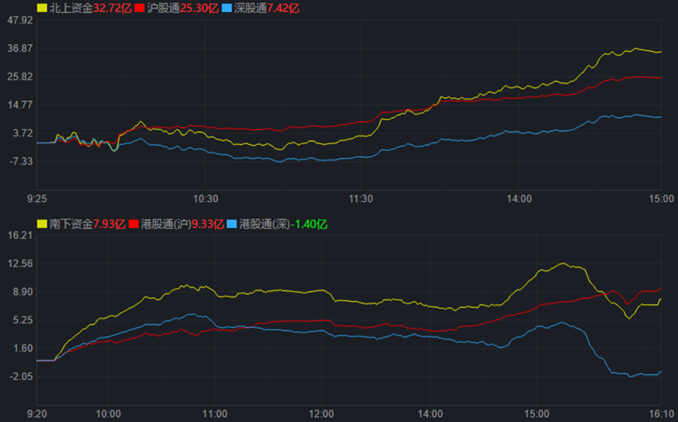Click the 12:00 time mark on bottom chart
Viewport: 678px width, 422px height.
tap(321, 412)
